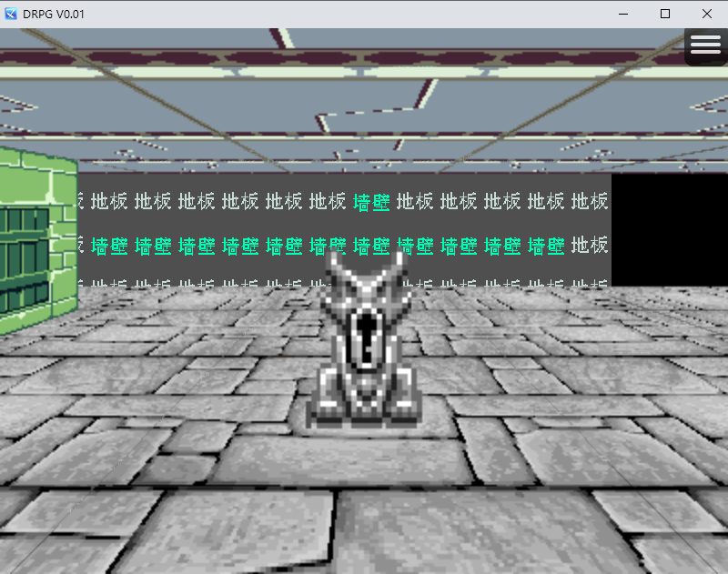Click the DRPG app icon in the title bar
Image resolution: width=728 pixels, height=574 pixels.
[11, 14]
